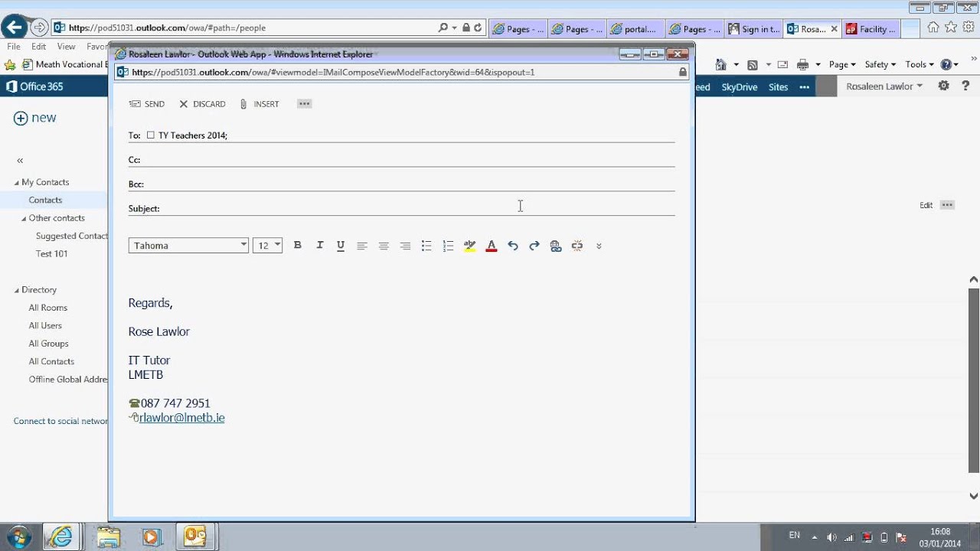Screen dimensions: 980x551
Task: Click the Windows Start button
Action: click(18, 536)
